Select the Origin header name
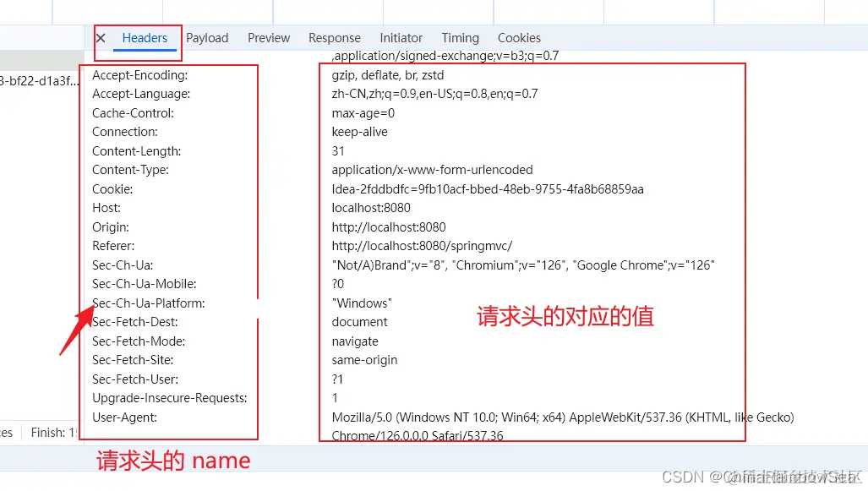Screen dimensions: 868x491 111,227
